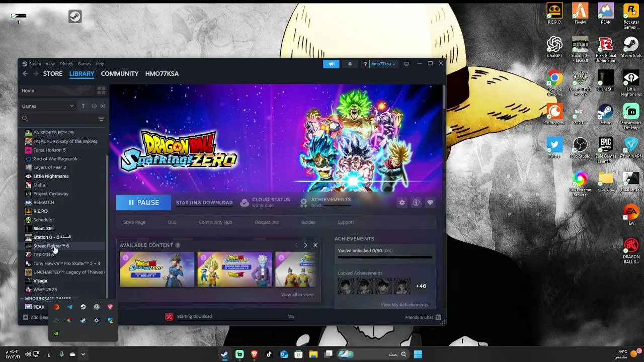Open advanced filters in the library search

tap(101, 119)
